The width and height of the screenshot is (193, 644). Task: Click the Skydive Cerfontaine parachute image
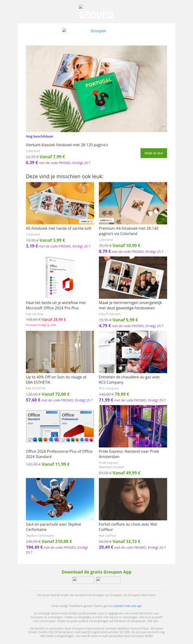pyautogui.click(x=60, y=499)
